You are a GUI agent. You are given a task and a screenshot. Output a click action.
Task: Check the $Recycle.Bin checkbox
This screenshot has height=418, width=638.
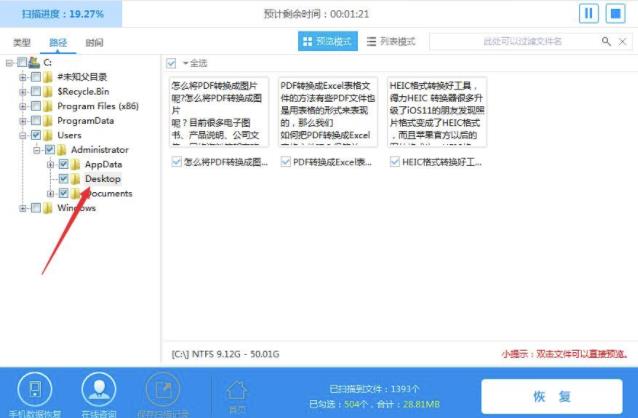36,92
